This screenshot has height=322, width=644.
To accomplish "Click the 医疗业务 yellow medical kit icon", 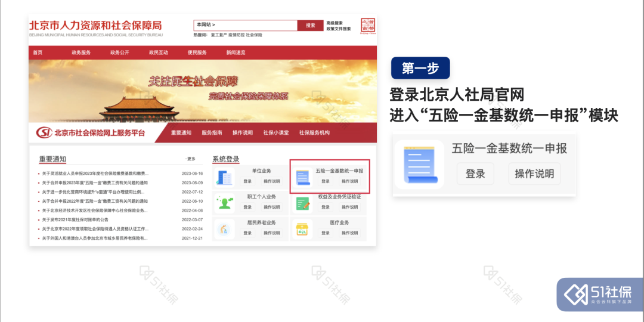I will tap(303, 229).
